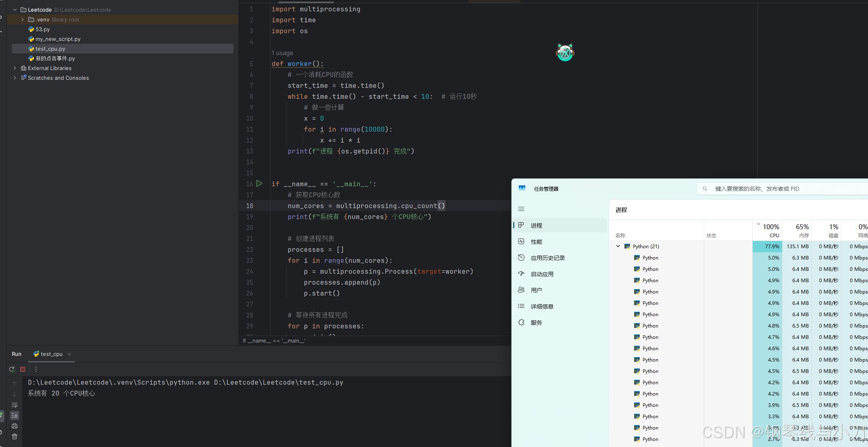Open 服务 page in Task Manager sidebar

click(560, 323)
